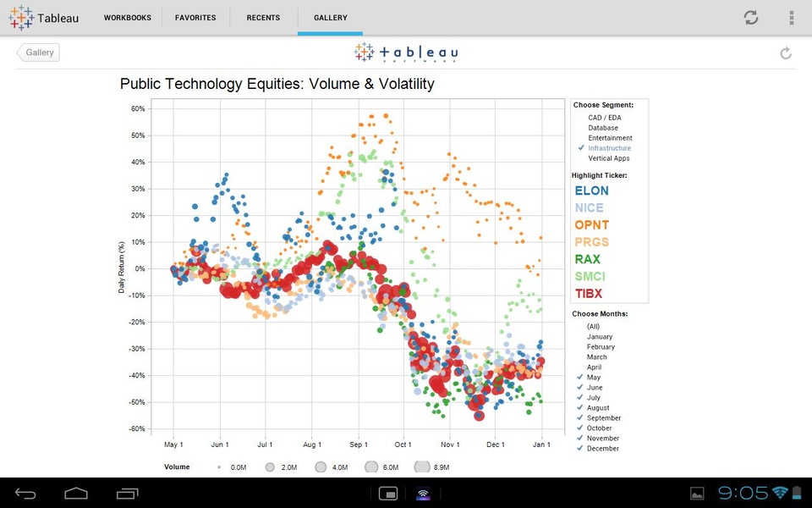This screenshot has height=508, width=812.
Task: Open Android recent apps icon
Action: click(x=128, y=494)
